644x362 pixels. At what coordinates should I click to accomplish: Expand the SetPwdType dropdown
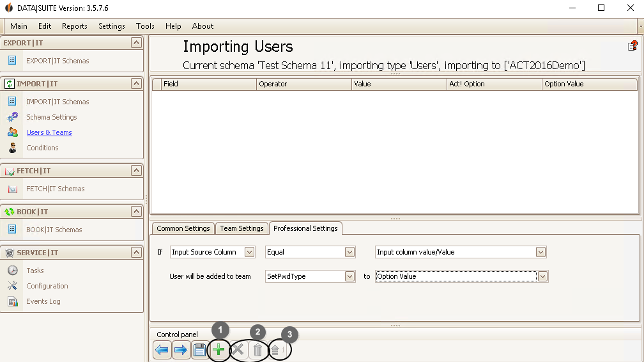(x=349, y=276)
